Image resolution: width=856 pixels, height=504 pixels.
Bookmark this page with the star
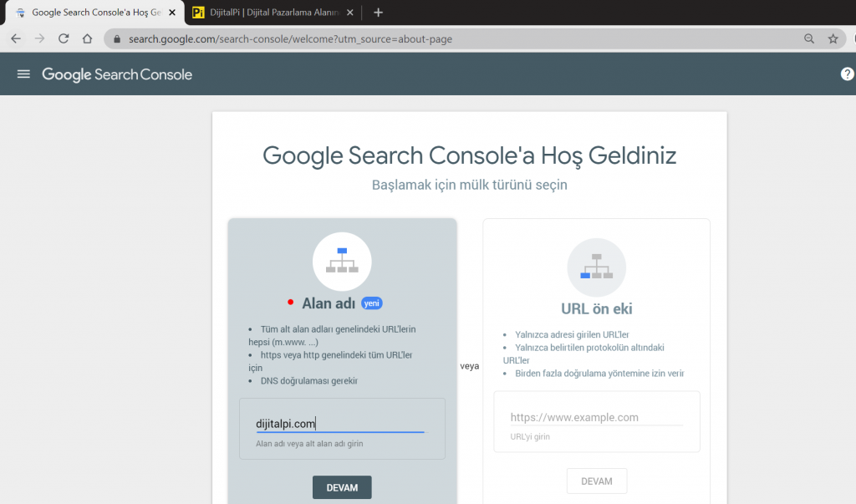pyautogui.click(x=833, y=38)
